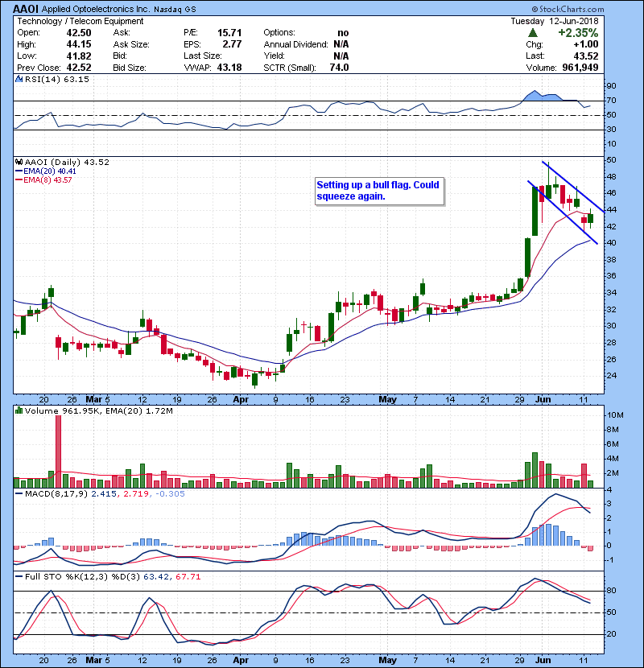Click the candlestick icon beside AAOI (Daily)
The image size is (644, 668).
point(19,163)
